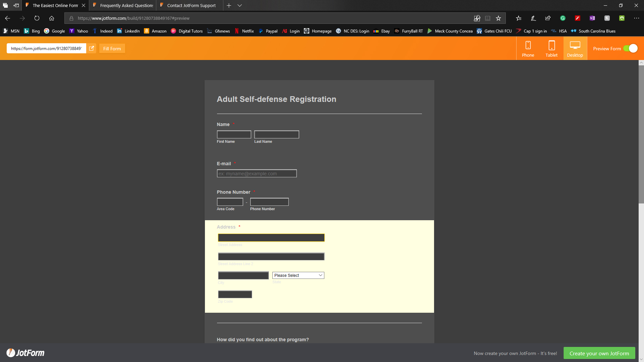Click Create your own JotForm button
This screenshot has width=644, height=362.
coord(599,353)
